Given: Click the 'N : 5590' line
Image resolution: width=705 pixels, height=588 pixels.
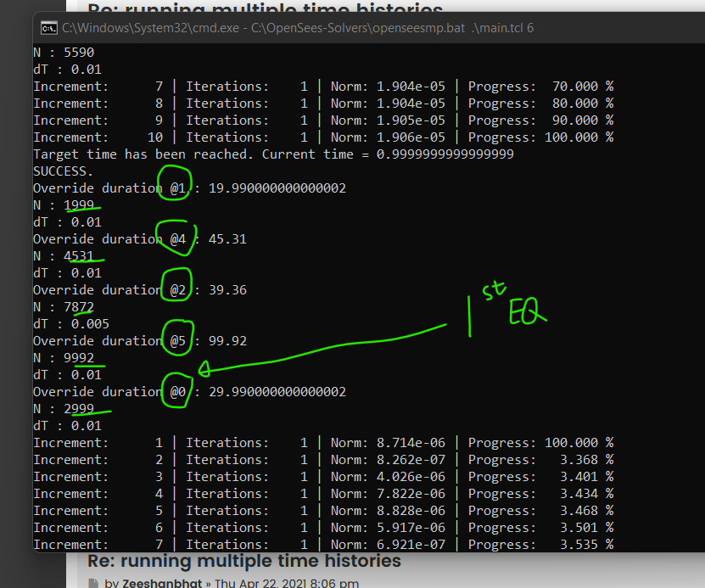Looking at the screenshot, I should pos(64,52).
